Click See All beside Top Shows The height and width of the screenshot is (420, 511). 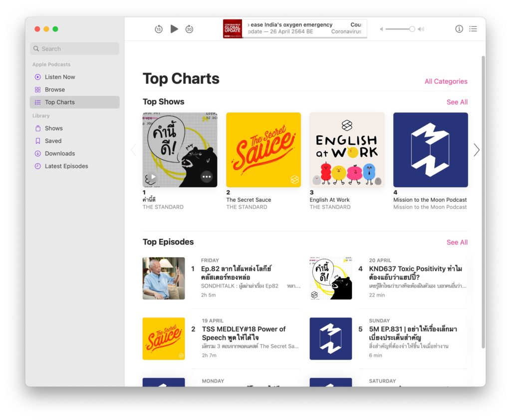pos(457,102)
